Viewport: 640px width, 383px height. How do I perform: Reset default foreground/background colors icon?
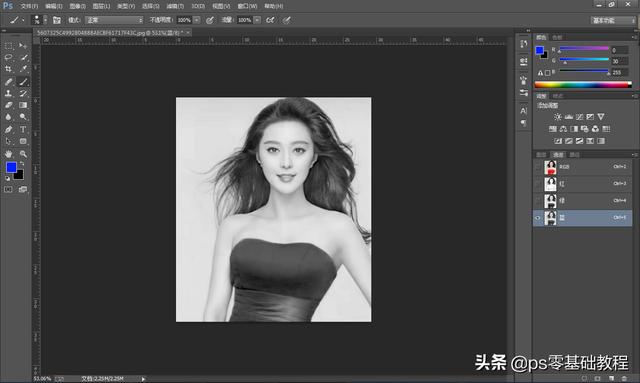tap(7, 178)
